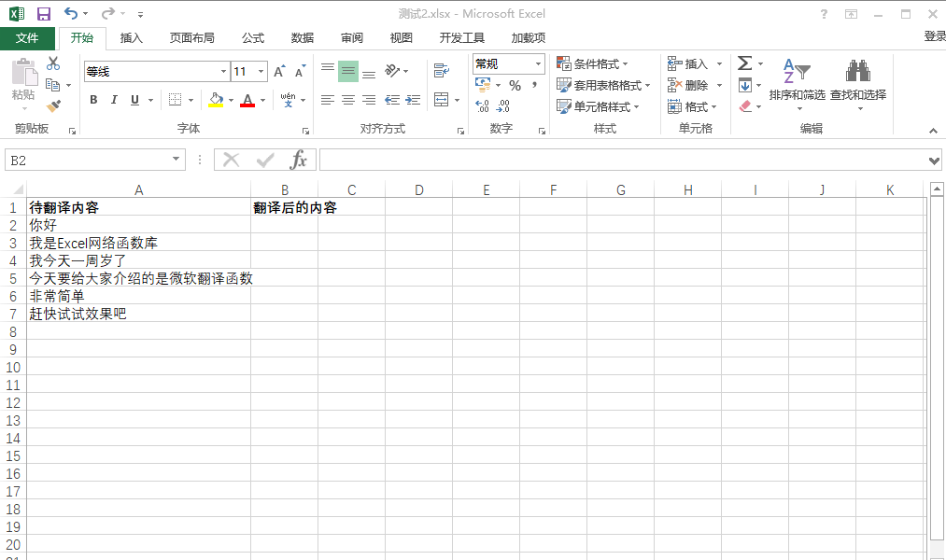Toggle bold formatting
Screen dimensions: 946x560
[x=93, y=100]
